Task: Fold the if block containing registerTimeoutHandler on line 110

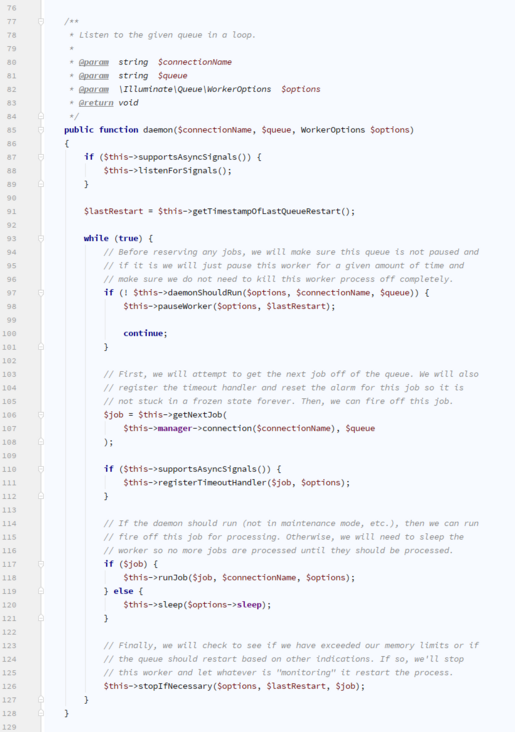Action: tap(41, 469)
